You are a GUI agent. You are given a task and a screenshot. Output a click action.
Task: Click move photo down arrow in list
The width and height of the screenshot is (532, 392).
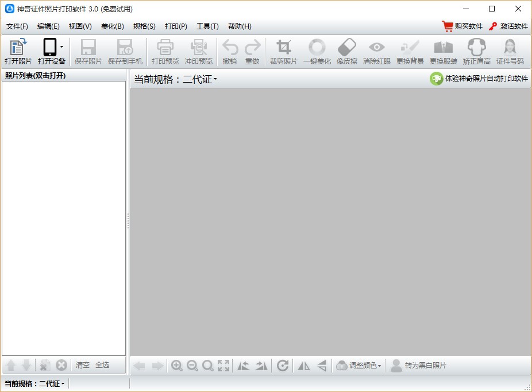26,365
